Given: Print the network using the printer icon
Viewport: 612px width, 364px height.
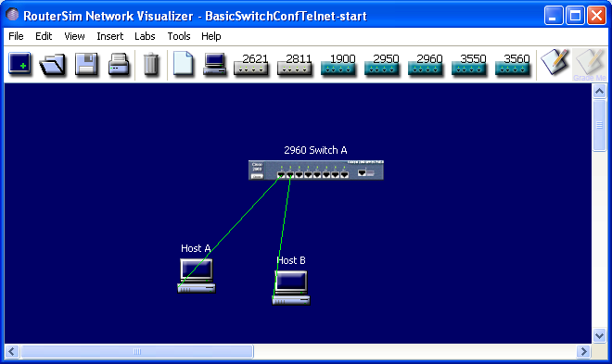Looking at the screenshot, I should click(x=119, y=64).
